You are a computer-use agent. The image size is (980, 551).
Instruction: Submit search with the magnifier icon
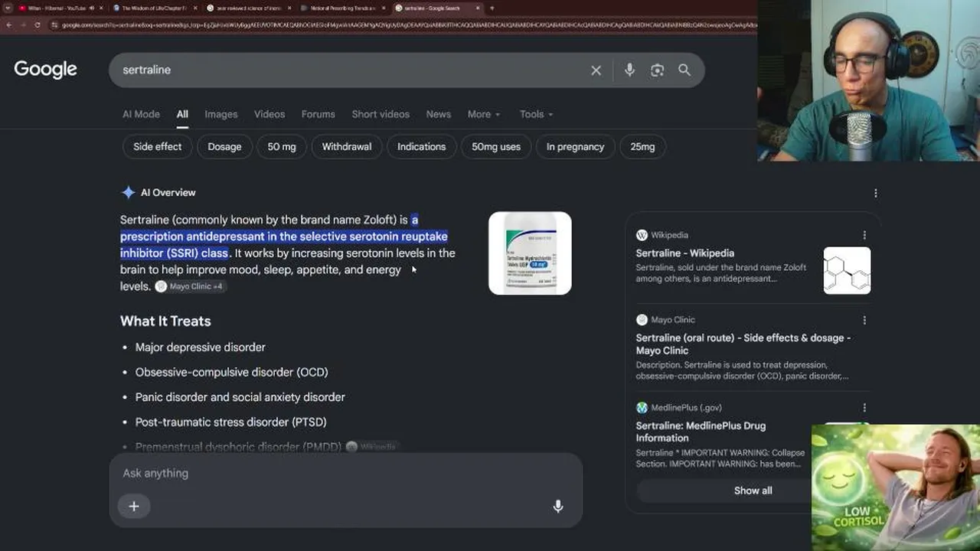coord(684,70)
